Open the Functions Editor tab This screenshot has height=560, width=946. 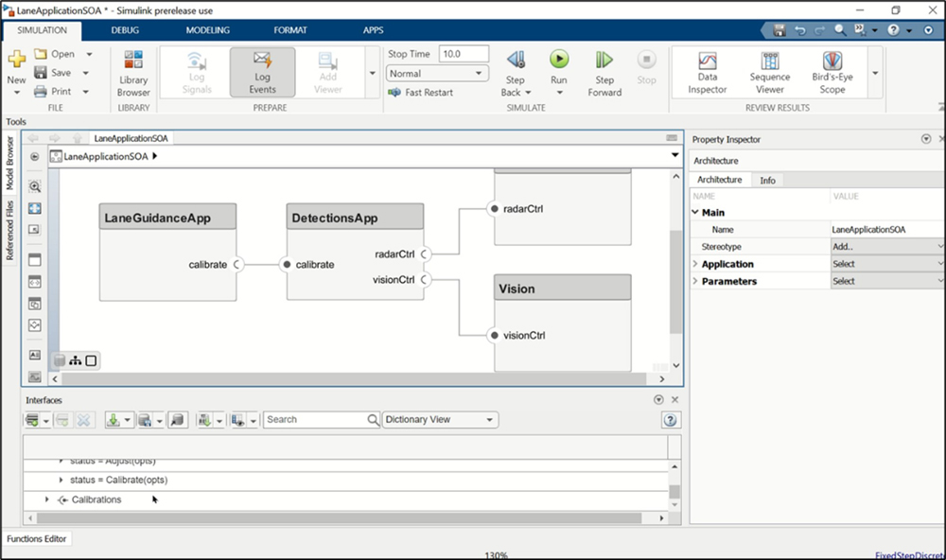point(36,539)
